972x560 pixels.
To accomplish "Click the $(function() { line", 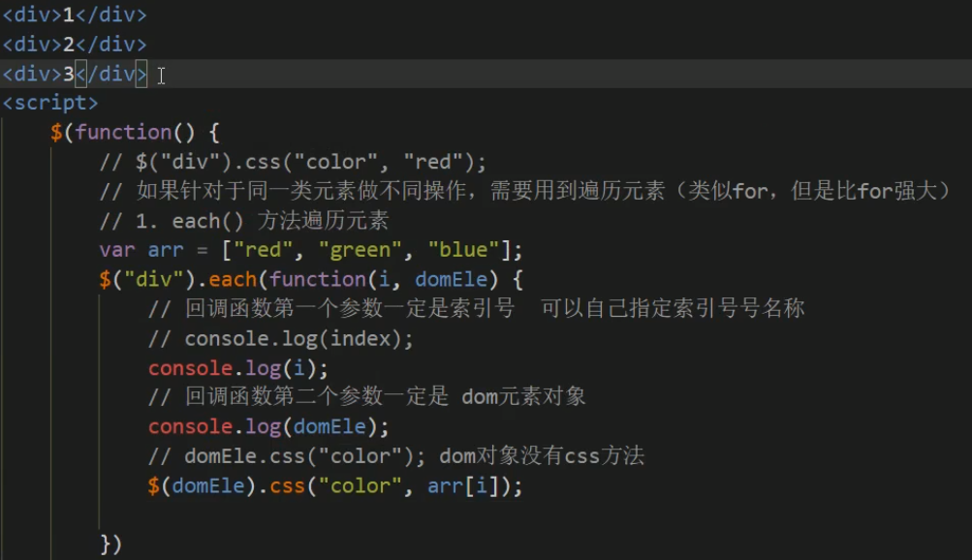I will click(136, 132).
